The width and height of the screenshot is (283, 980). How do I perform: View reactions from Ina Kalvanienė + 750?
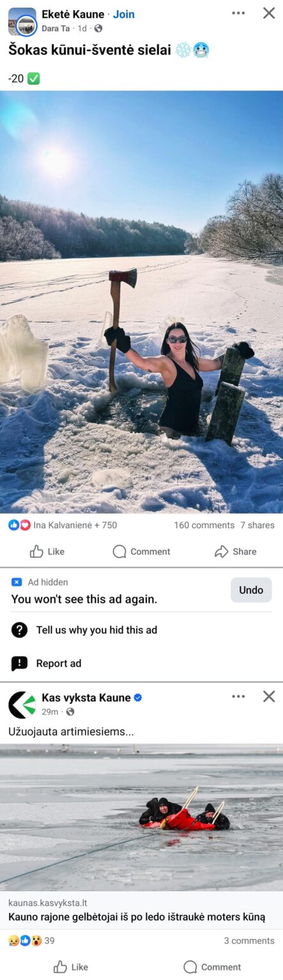63,525
